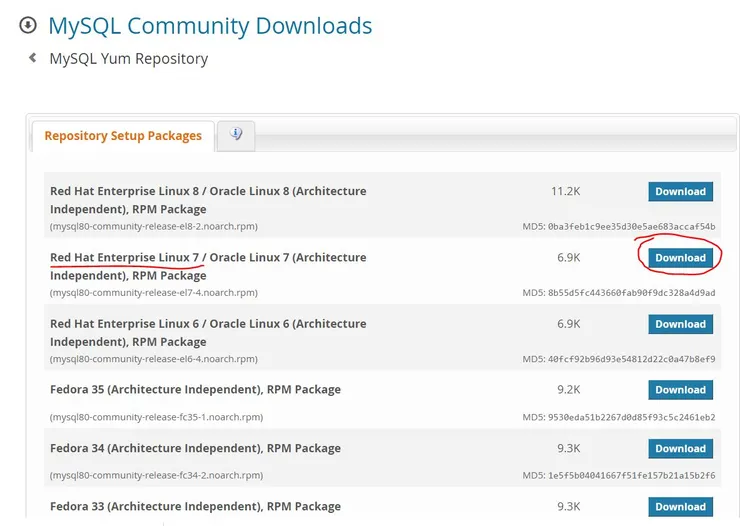Click the Red Hat Enterprise Linux 7 package title
The image size is (740, 526).
(x=208, y=266)
